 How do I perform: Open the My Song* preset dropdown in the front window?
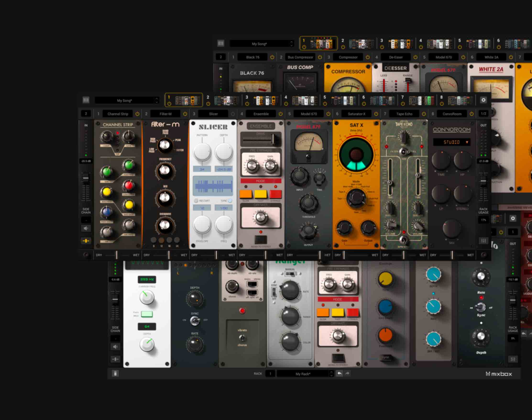(127, 100)
